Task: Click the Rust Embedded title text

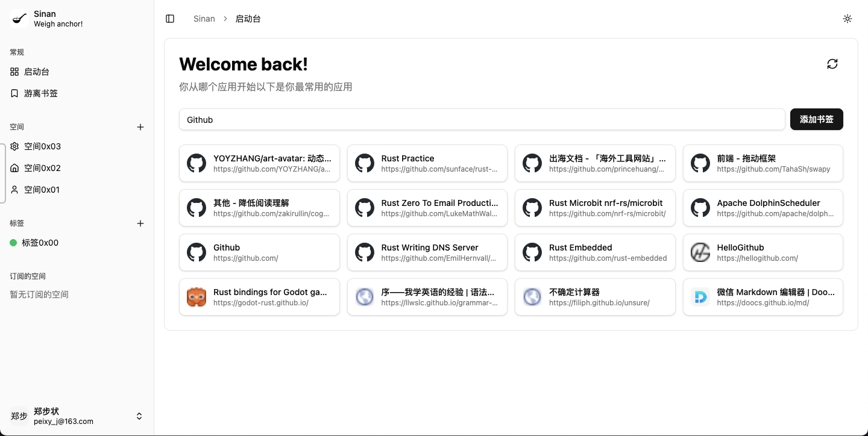Action: [x=580, y=248]
